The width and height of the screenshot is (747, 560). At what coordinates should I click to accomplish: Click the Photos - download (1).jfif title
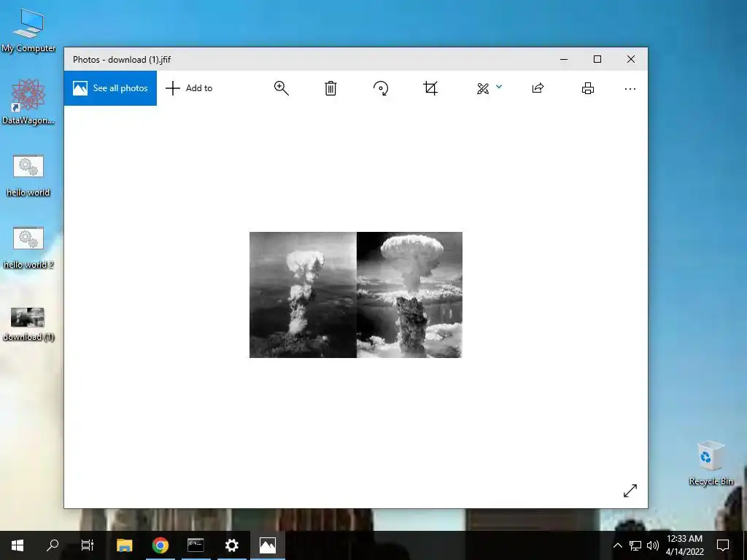(x=122, y=60)
